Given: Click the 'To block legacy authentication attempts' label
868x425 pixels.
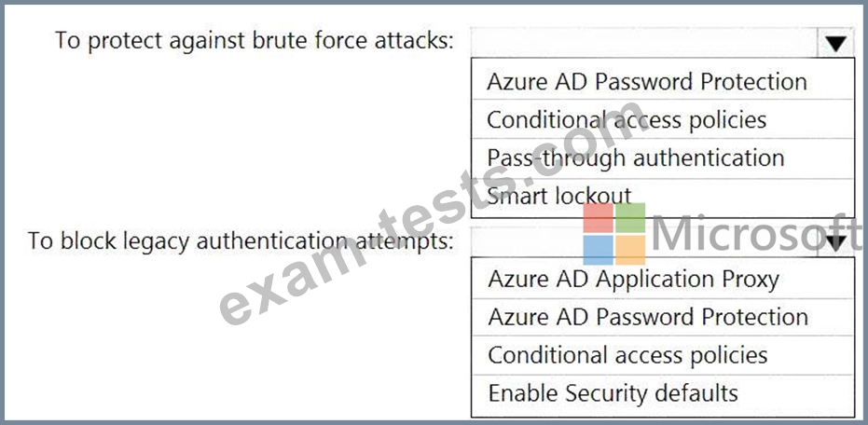Looking at the screenshot, I should 241,240.
